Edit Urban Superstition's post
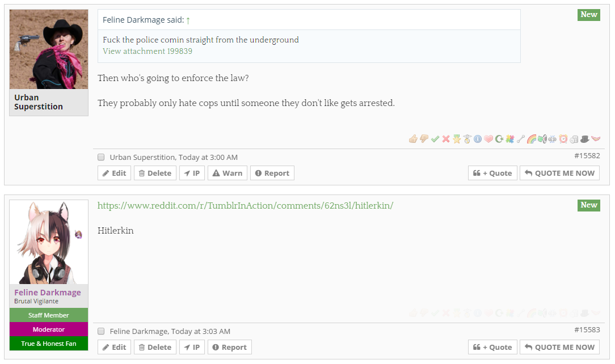 [114, 173]
